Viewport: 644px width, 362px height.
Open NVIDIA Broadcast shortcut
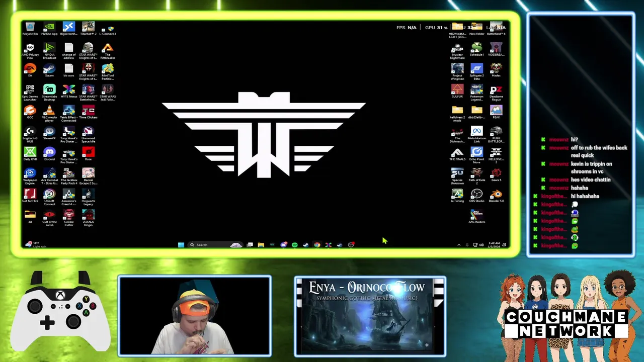pyautogui.click(x=49, y=51)
